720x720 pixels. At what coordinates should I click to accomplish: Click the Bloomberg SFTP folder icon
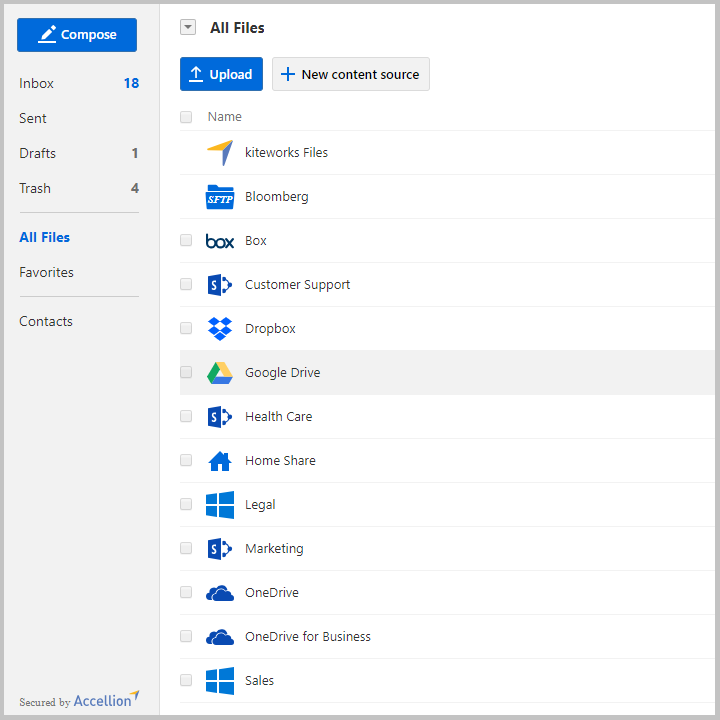pyautogui.click(x=219, y=197)
